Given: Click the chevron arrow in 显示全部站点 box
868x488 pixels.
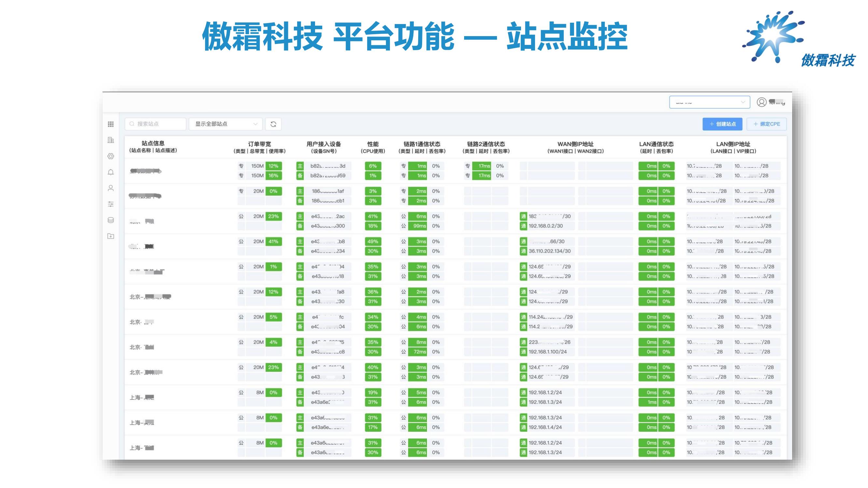Looking at the screenshot, I should [255, 124].
